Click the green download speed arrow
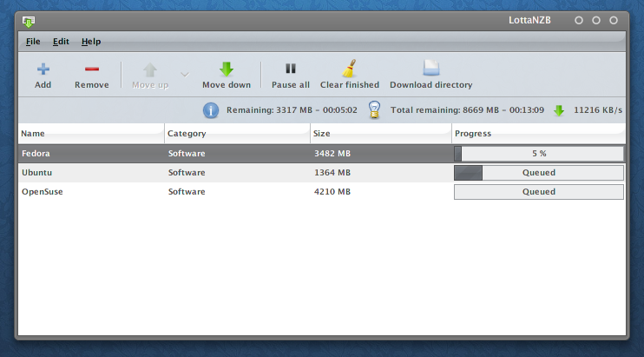 click(559, 110)
